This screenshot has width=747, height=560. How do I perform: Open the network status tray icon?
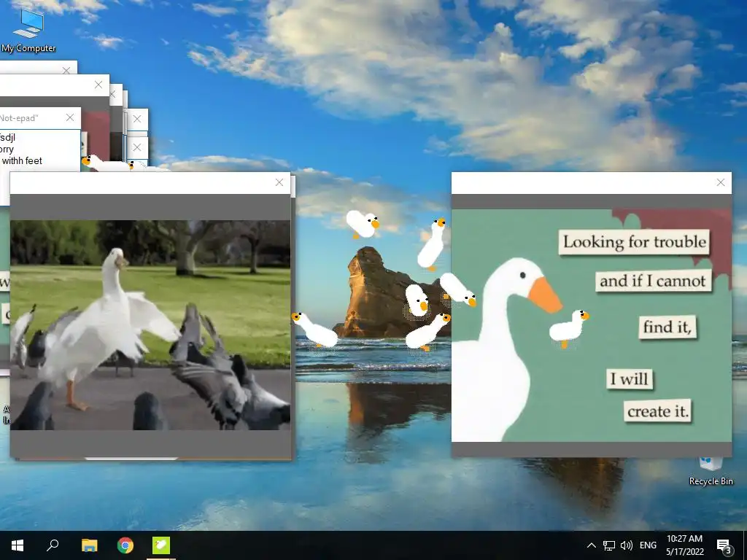[x=609, y=545]
